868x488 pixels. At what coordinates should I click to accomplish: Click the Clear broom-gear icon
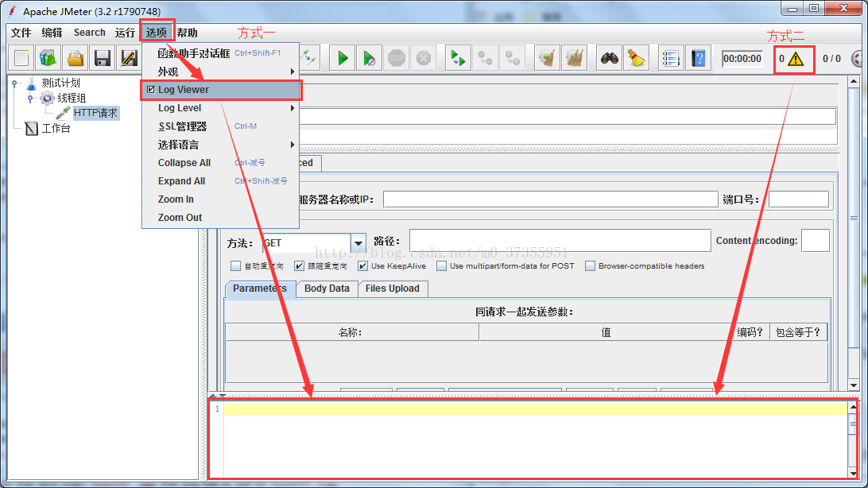point(547,58)
